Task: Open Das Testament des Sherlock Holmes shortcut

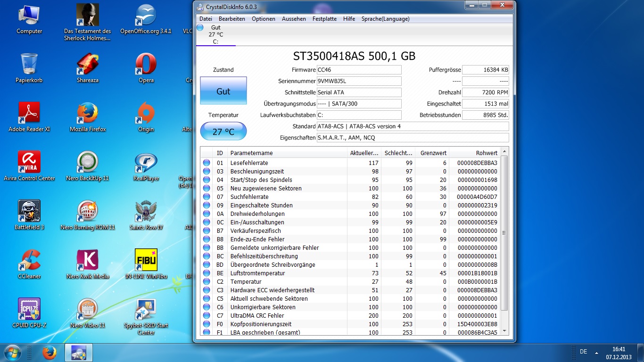Action: click(x=88, y=22)
